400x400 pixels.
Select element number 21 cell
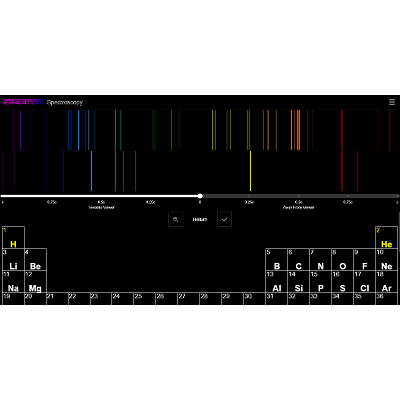tap(57, 299)
